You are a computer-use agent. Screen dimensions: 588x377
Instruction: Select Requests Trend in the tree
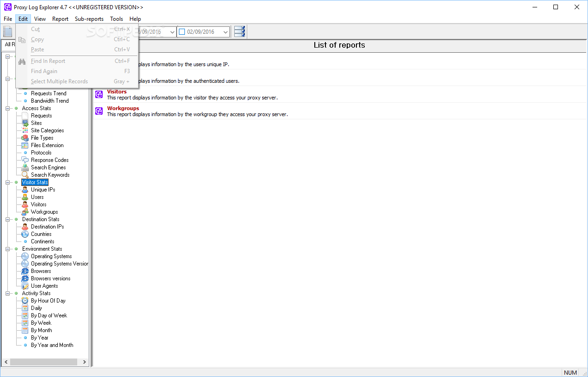(x=49, y=93)
